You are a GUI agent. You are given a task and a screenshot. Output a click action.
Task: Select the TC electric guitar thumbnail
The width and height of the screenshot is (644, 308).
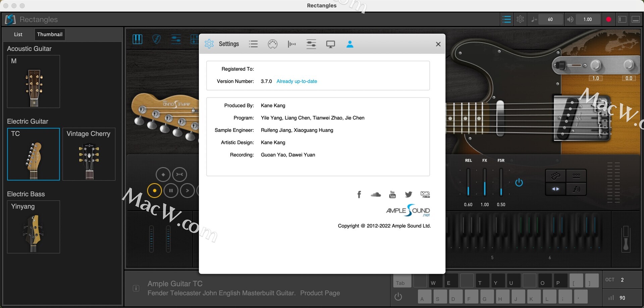click(x=34, y=154)
